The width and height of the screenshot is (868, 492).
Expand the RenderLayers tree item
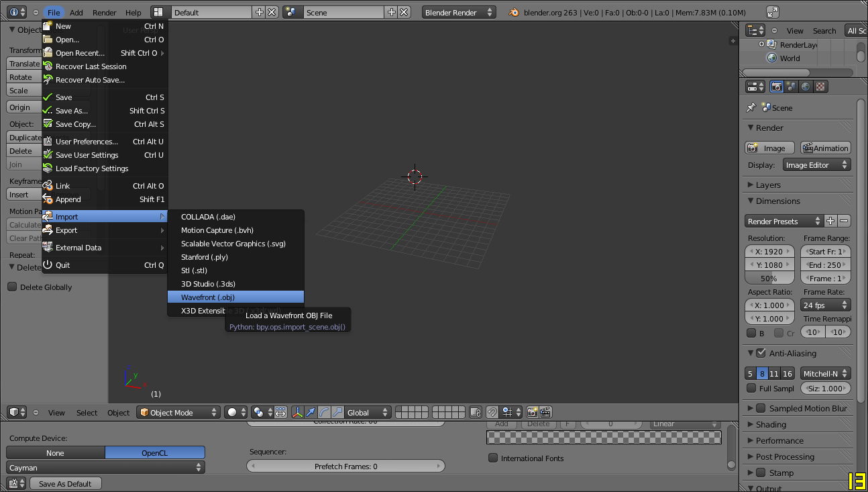(x=762, y=44)
